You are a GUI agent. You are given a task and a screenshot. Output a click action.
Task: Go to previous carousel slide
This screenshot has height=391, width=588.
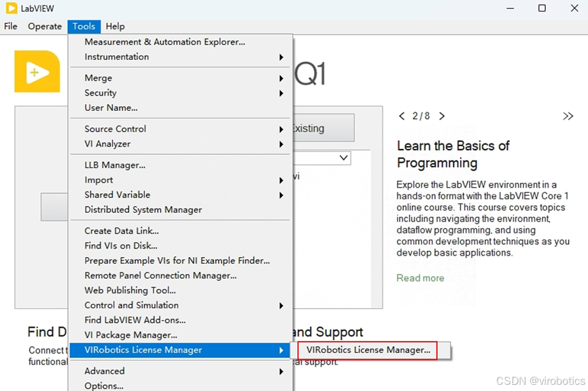click(402, 116)
